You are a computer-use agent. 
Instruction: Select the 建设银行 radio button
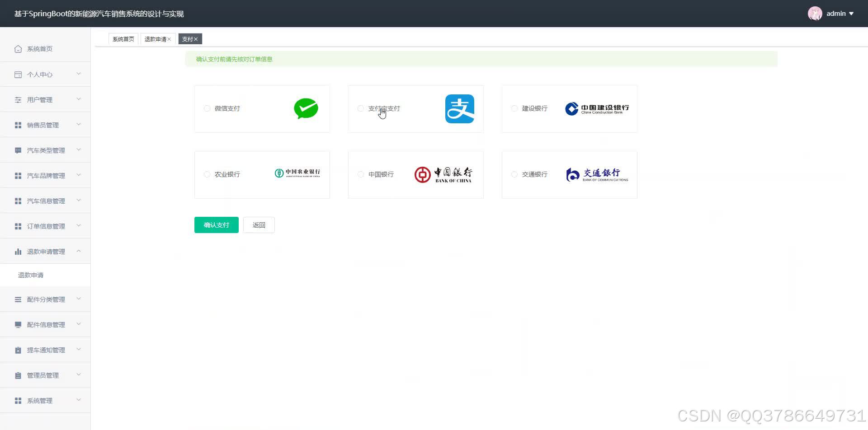(514, 108)
